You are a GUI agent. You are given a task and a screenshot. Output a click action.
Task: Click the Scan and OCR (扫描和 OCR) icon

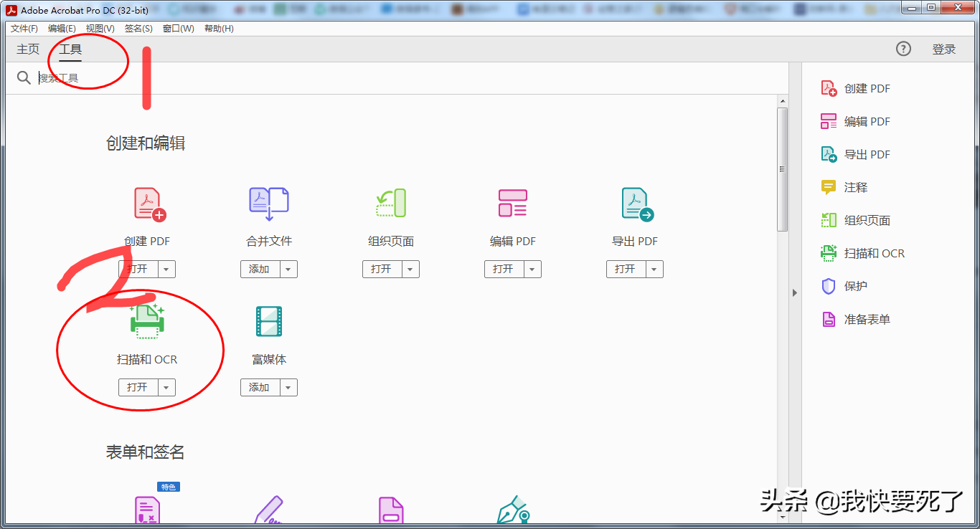point(147,321)
